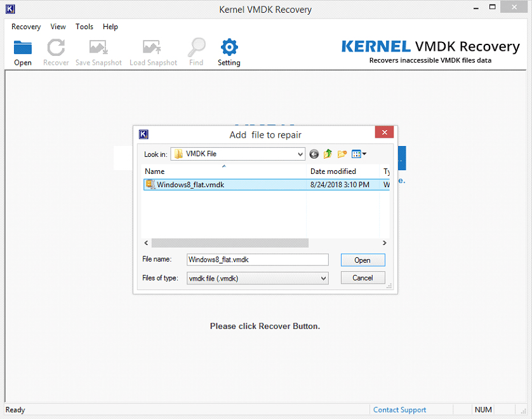The width and height of the screenshot is (532, 419).
Task: Open the View Menu icon in dialog
Action: (359, 154)
